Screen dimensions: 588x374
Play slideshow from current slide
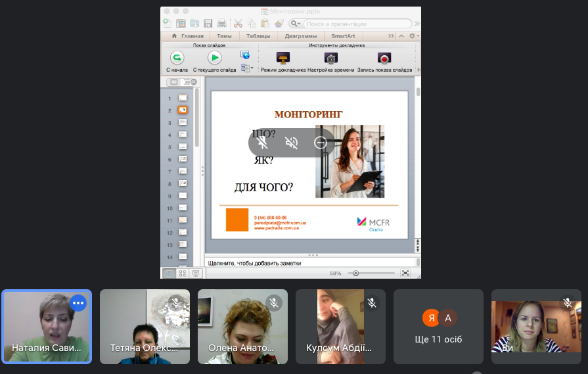[x=214, y=58]
